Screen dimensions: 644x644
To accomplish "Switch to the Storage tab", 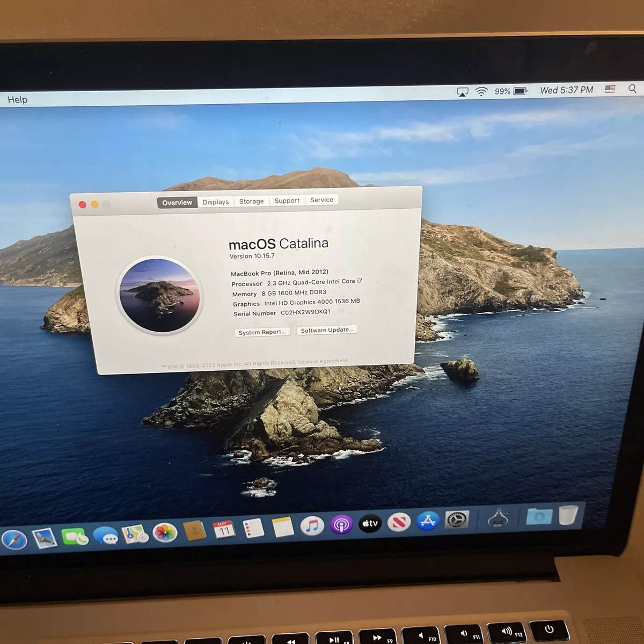I will 252,201.
